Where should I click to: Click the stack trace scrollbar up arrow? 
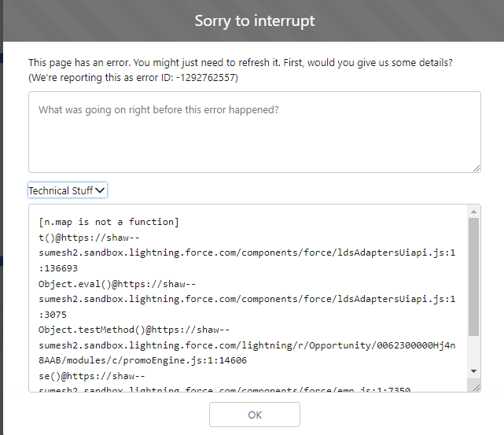click(473, 212)
